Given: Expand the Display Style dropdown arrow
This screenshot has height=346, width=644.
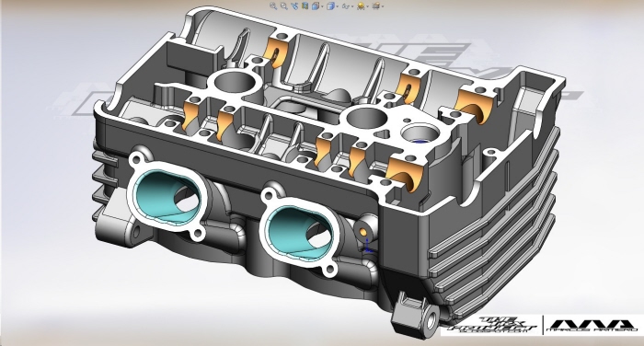Looking at the screenshot, I should (338, 6).
